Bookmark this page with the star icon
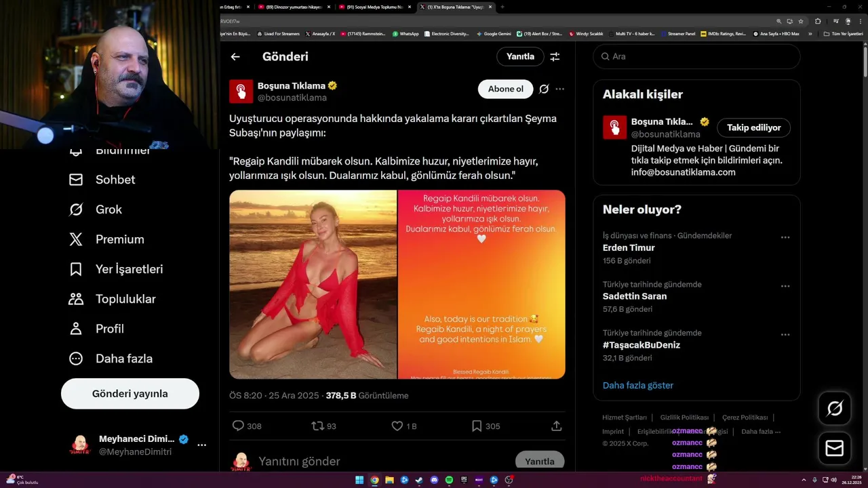This screenshot has height=488, width=868. [x=801, y=21]
